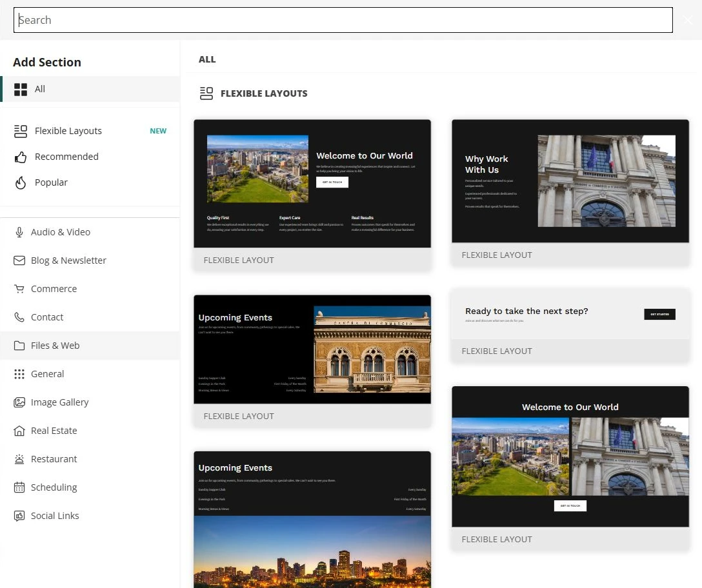The image size is (702, 588).
Task: Open Audio & Video category
Action: pos(90,232)
